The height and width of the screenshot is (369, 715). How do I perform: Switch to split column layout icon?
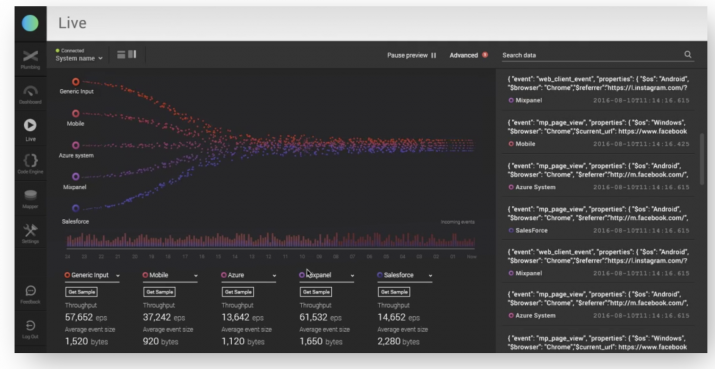click(132, 55)
